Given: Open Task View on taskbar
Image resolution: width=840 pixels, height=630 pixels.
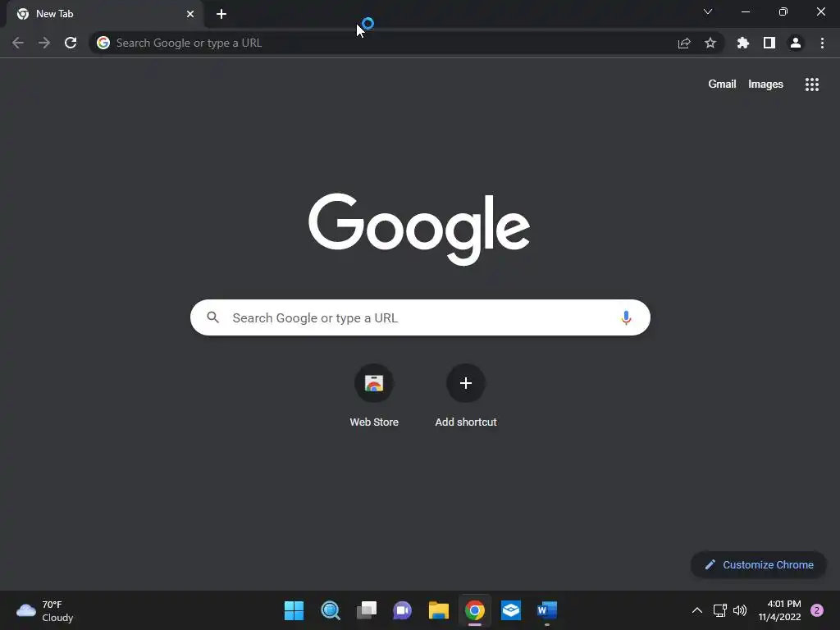Looking at the screenshot, I should tap(367, 610).
